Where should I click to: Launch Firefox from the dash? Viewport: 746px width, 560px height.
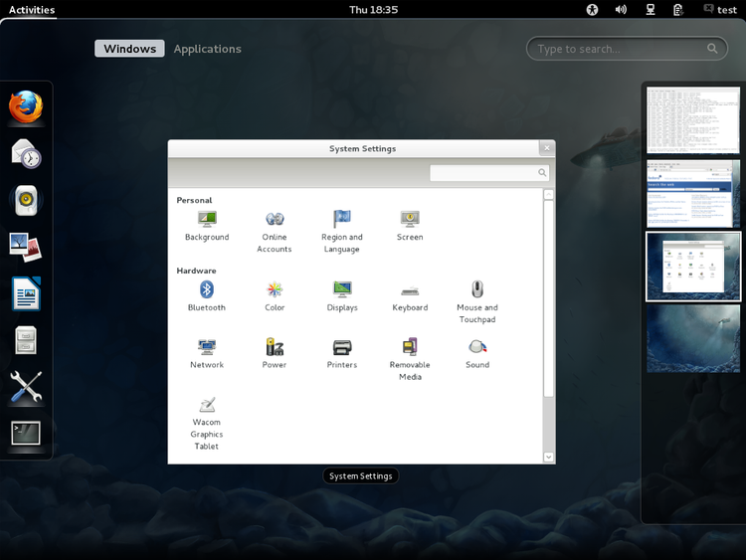tap(26, 105)
